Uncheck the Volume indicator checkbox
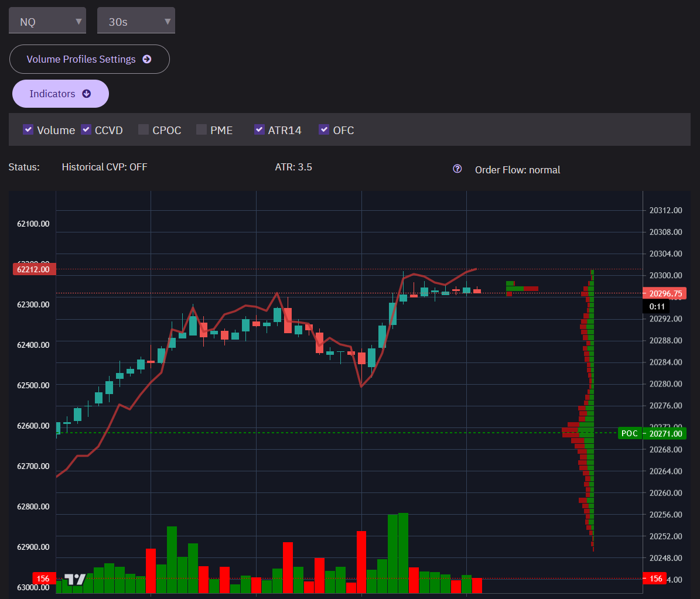 [28, 129]
